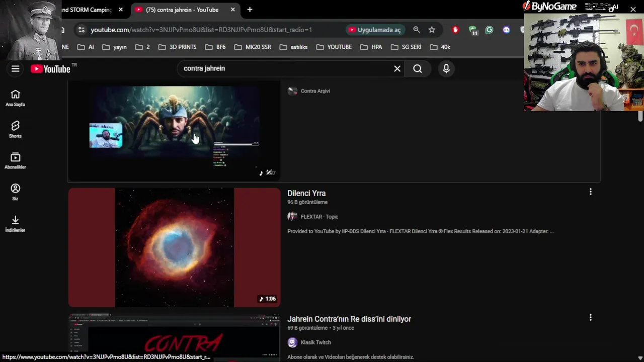Open the bookmarks folder named 2

coord(143,47)
